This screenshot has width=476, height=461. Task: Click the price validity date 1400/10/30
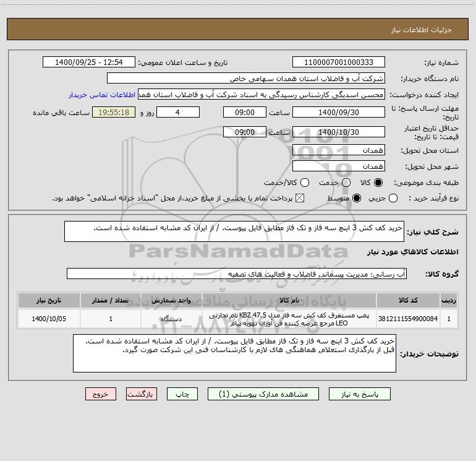339,132
